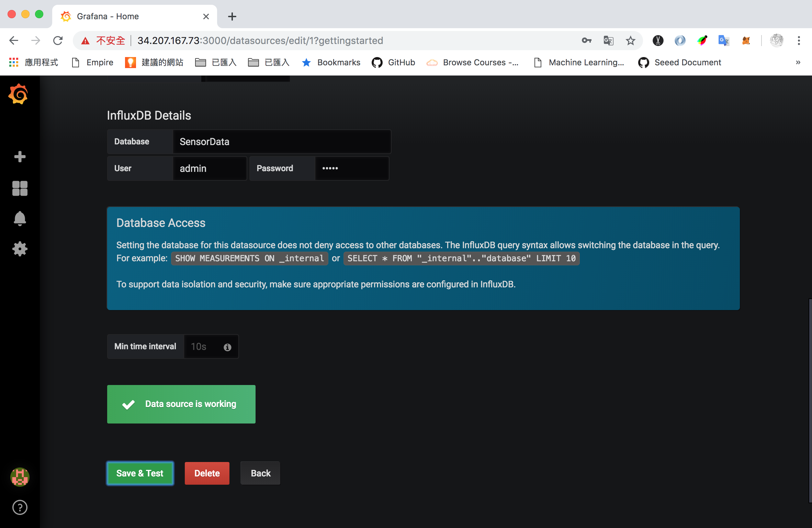
Task: Open the Browse Courses bookmark
Action: point(473,62)
